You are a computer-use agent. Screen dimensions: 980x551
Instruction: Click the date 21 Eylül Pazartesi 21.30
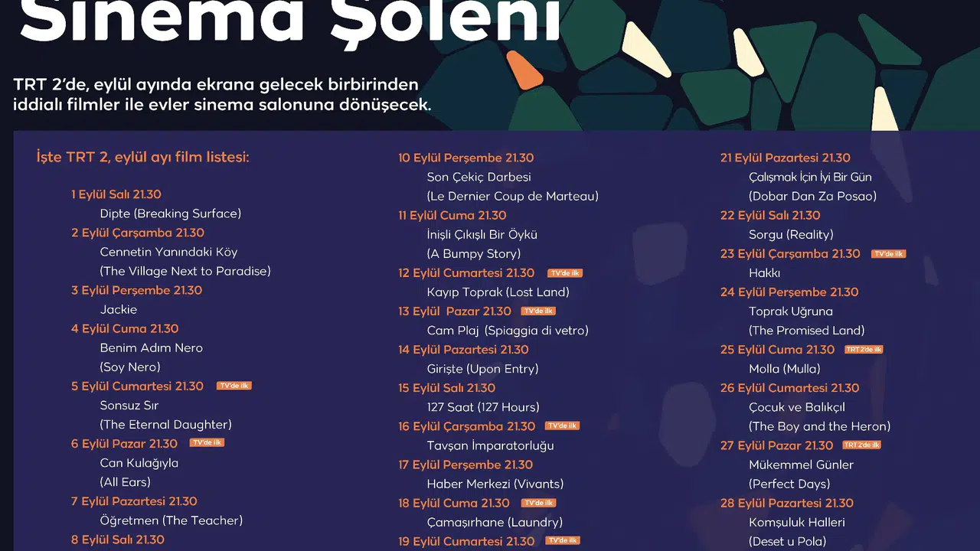point(786,158)
